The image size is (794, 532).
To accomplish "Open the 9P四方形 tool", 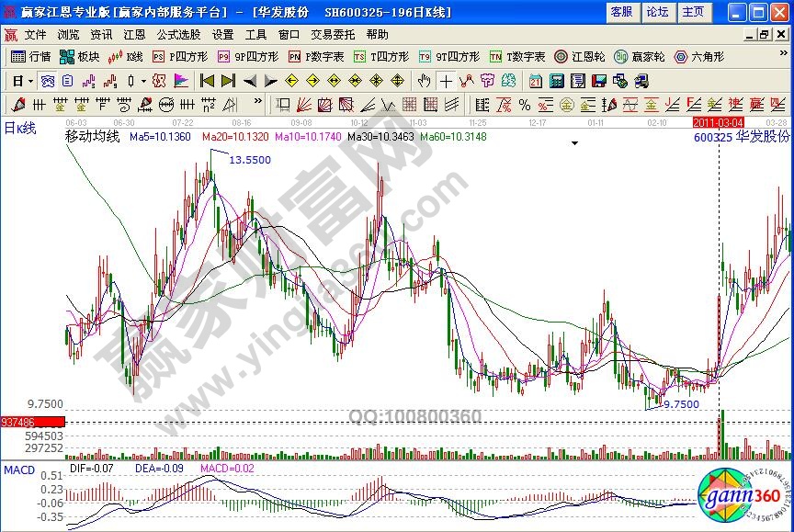I will [x=248, y=57].
